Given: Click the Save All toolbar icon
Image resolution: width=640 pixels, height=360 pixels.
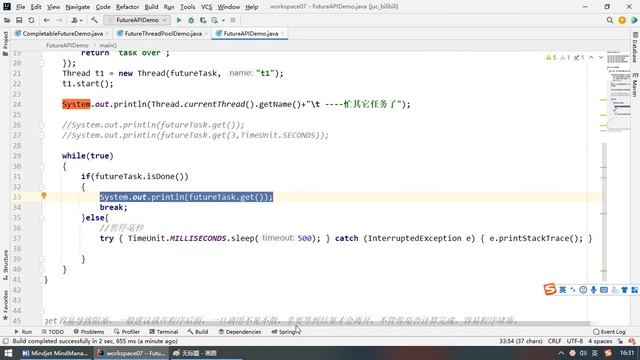Looking at the screenshot, I should (19, 20).
